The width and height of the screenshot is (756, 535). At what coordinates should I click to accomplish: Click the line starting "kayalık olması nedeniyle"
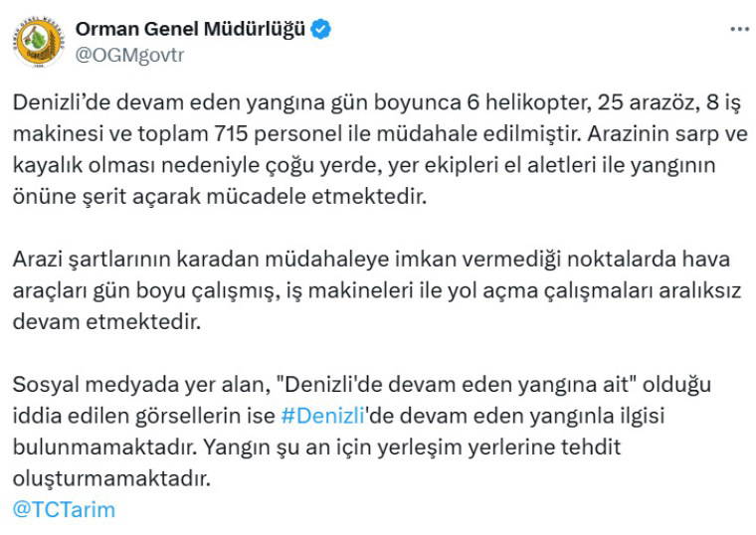tap(364, 166)
